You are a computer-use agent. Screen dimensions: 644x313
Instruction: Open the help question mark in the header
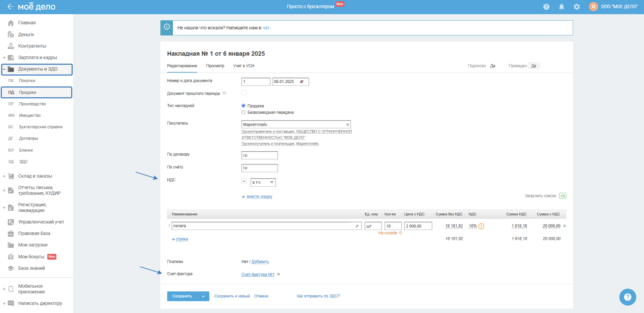546,7
